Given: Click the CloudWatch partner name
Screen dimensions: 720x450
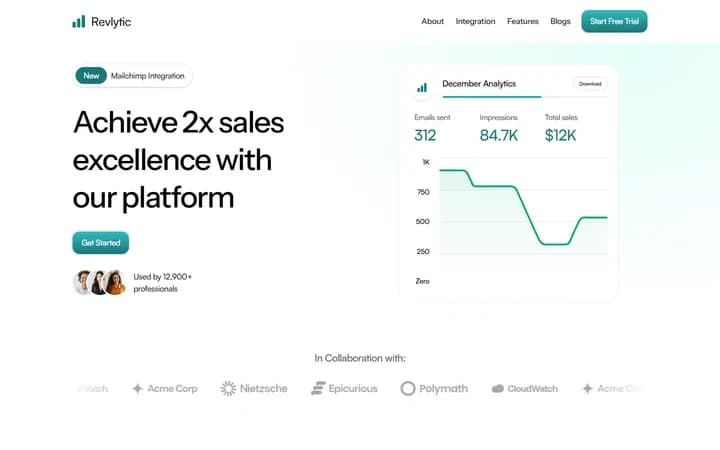Looking at the screenshot, I should pos(533,388).
